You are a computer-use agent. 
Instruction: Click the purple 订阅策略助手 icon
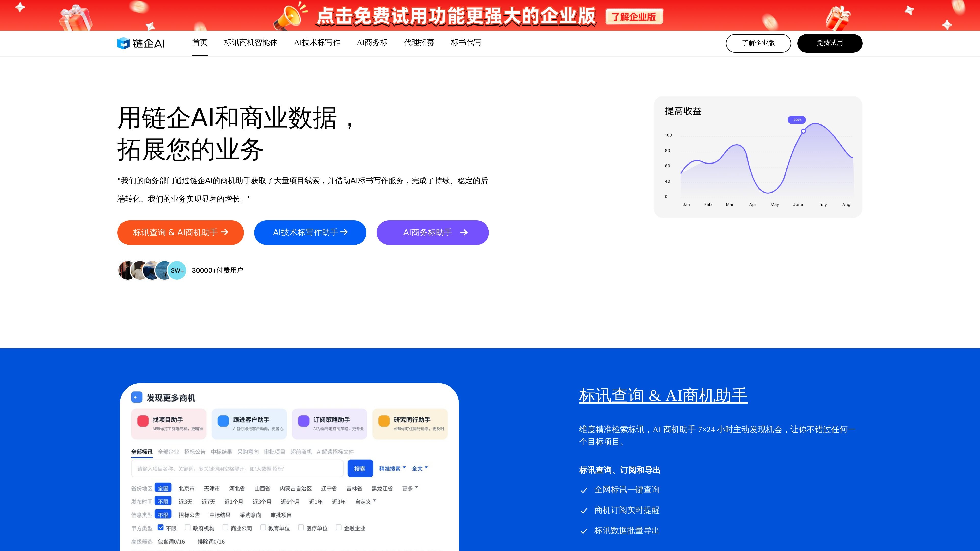click(304, 421)
